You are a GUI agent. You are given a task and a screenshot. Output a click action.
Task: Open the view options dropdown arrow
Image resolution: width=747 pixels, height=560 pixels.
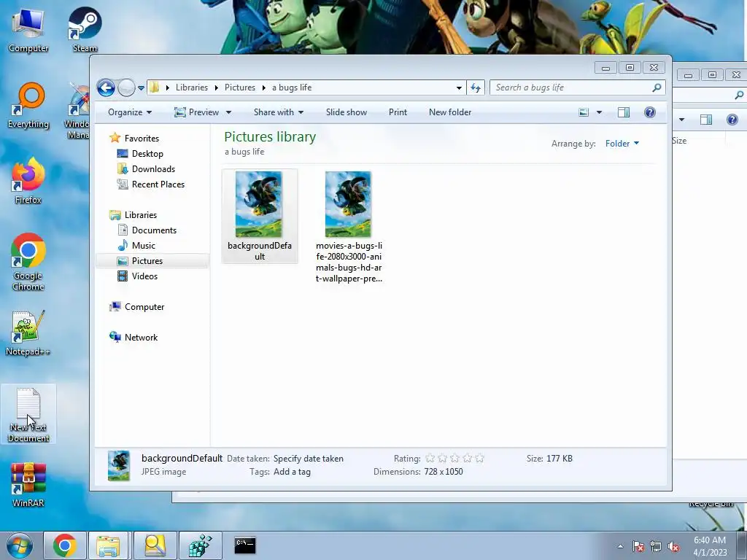600,112
